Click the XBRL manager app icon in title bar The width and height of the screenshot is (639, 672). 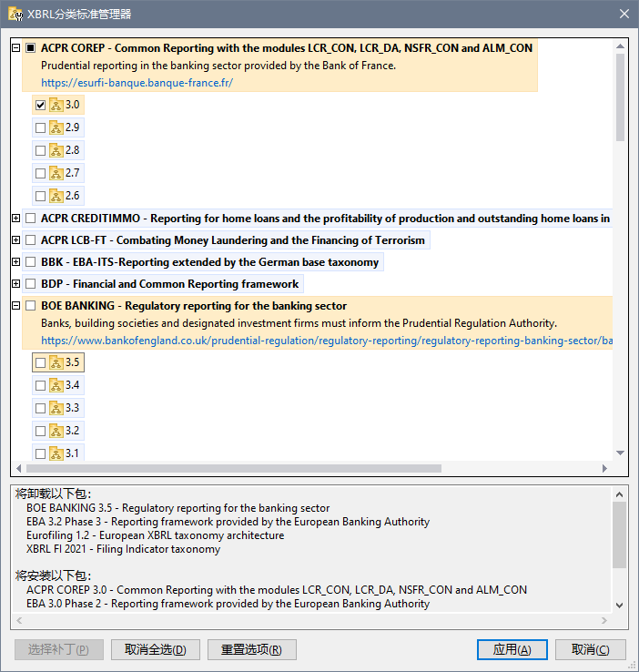tap(15, 15)
